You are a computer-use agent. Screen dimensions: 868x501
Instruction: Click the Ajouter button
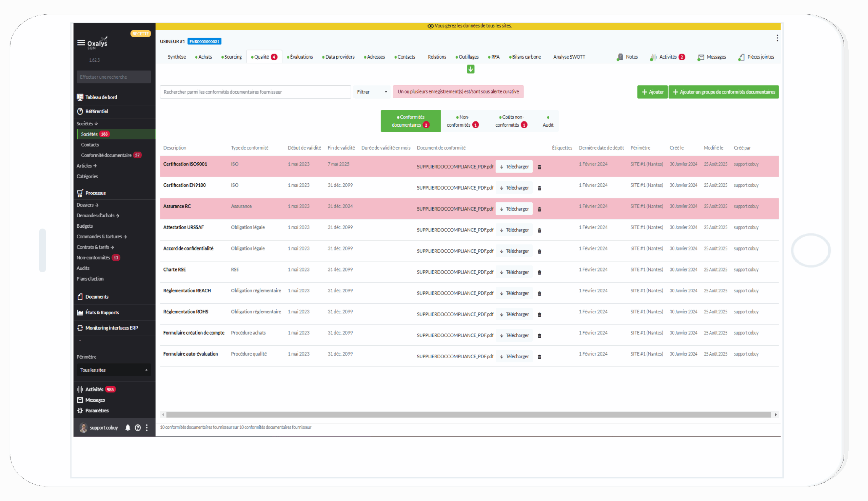pyautogui.click(x=652, y=92)
